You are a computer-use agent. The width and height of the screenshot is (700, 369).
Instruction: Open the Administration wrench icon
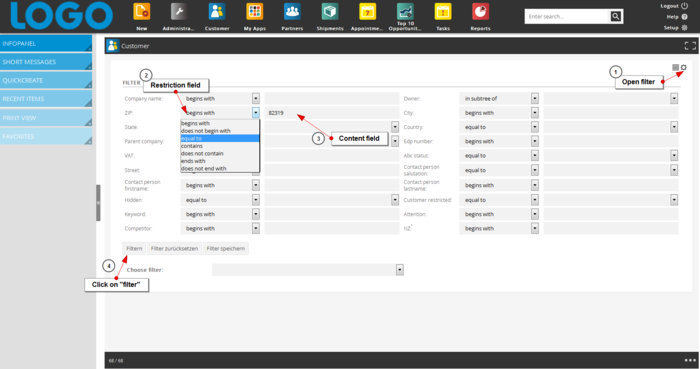pyautogui.click(x=179, y=12)
